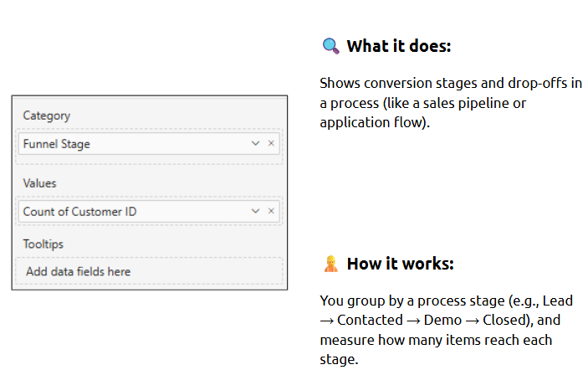Viewport: 588px width, 375px height.
Task: Click the Tooltips 'Add data fields here' well
Action: click(149, 271)
